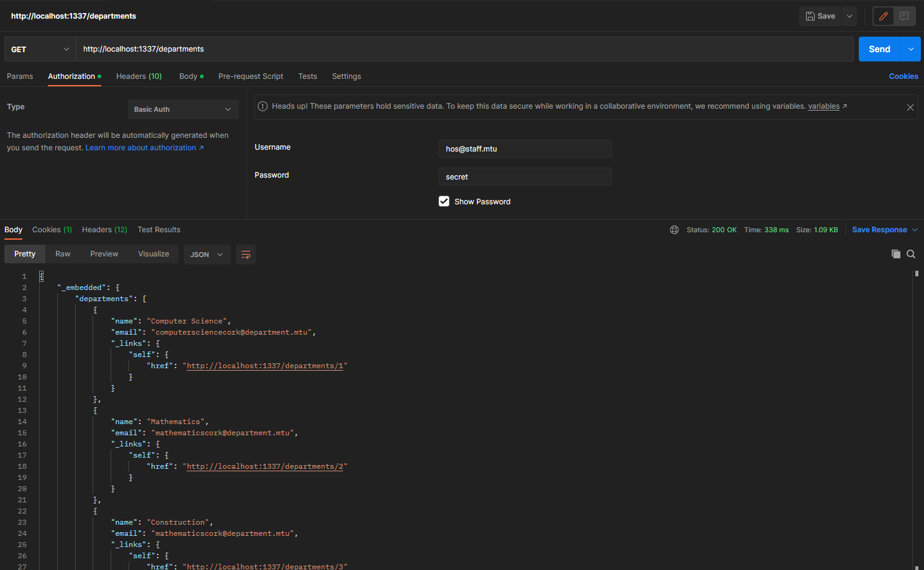Click the Save button
Viewport: 924px width, 570px height.
pos(820,16)
